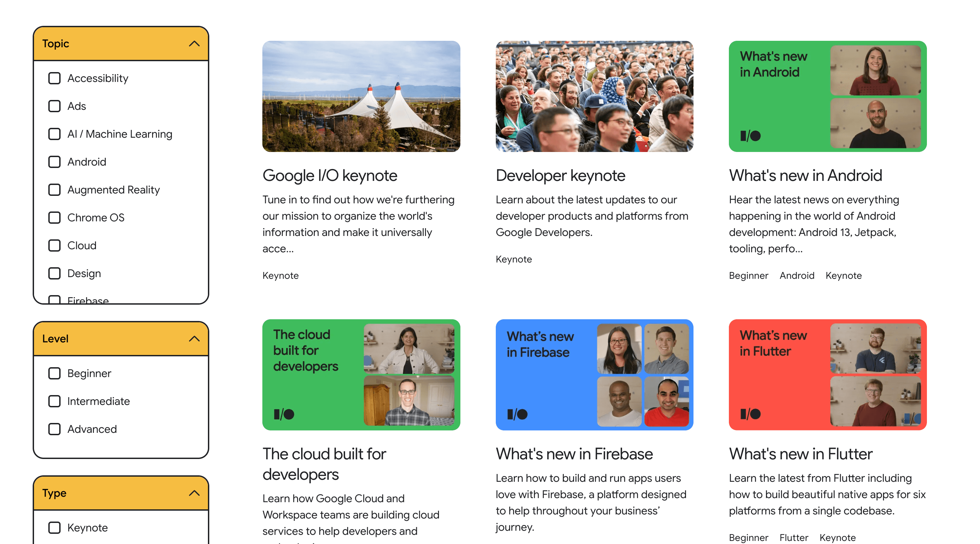Image resolution: width=980 pixels, height=544 pixels.
Task: Toggle the Android topic checkbox
Action: click(x=54, y=161)
